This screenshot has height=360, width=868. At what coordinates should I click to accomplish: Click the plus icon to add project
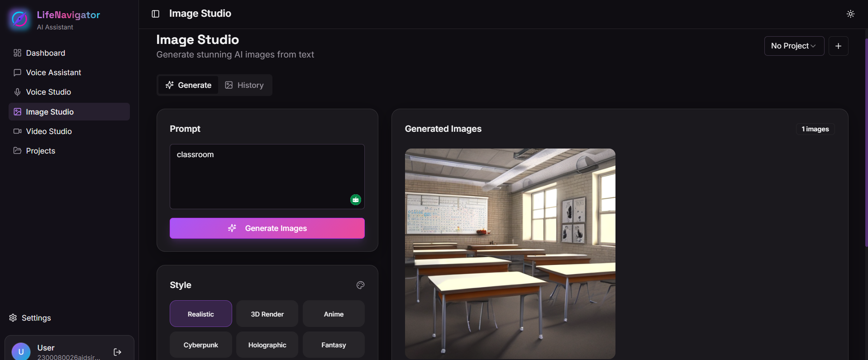click(838, 46)
